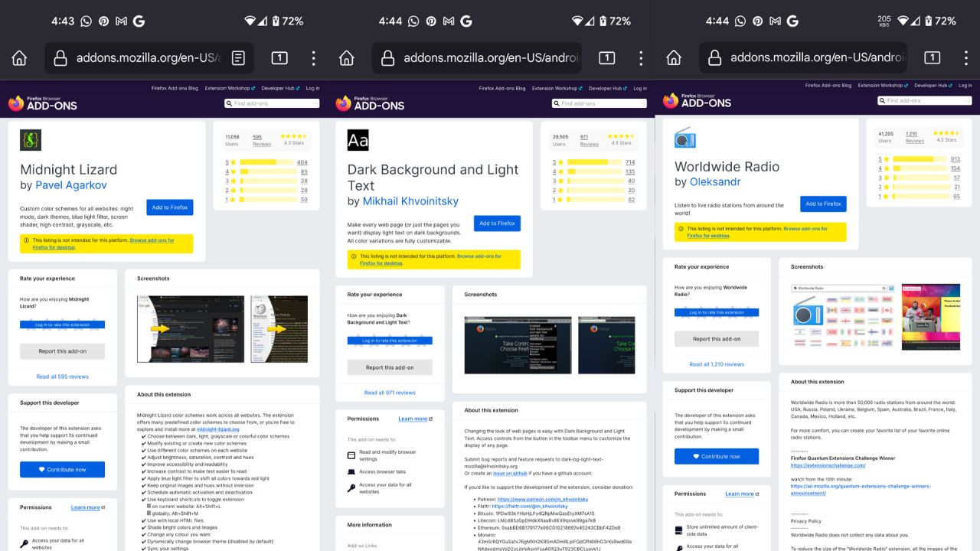
Task: Tap reader view icon in address bar
Action: [238, 58]
